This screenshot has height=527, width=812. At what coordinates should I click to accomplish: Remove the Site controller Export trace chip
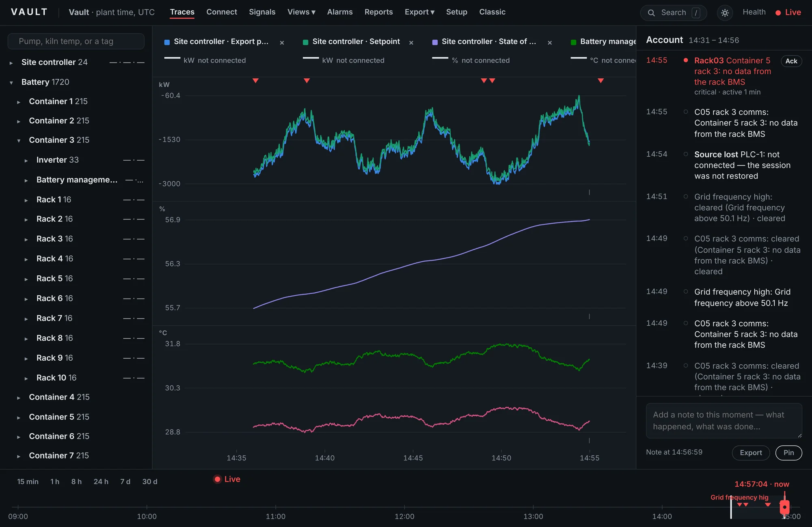(x=282, y=43)
